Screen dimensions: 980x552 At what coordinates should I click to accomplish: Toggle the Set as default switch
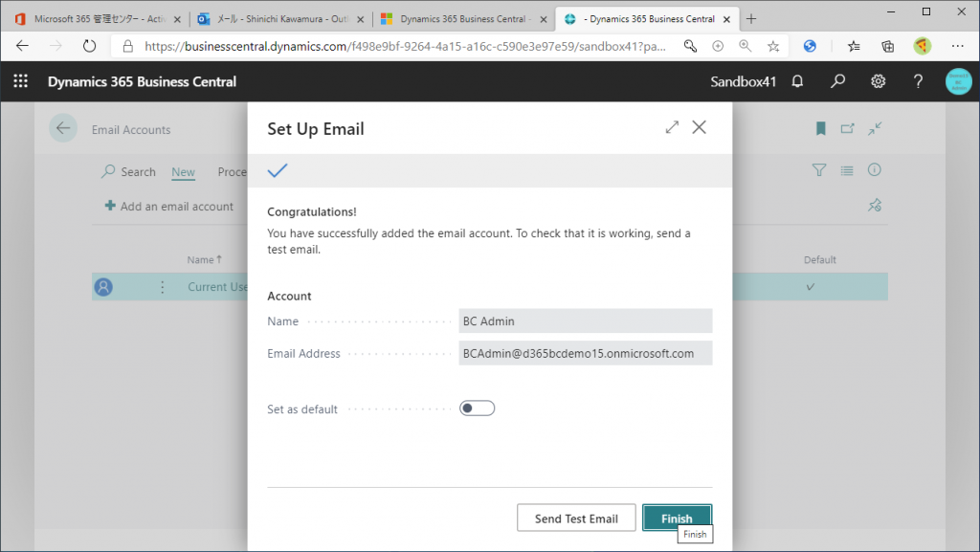pos(477,408)
